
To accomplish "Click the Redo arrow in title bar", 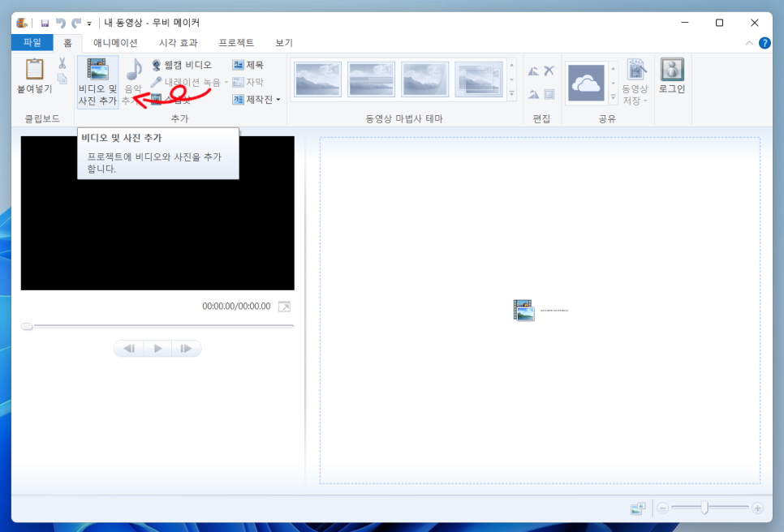I will 76,23.
